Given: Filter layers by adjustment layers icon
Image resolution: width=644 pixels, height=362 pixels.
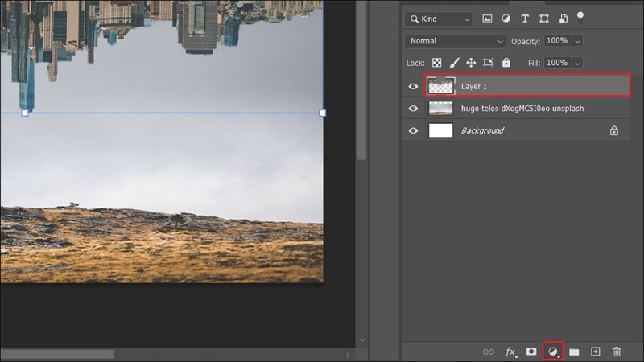Looking at the screenshot, I should pos(506,19).
